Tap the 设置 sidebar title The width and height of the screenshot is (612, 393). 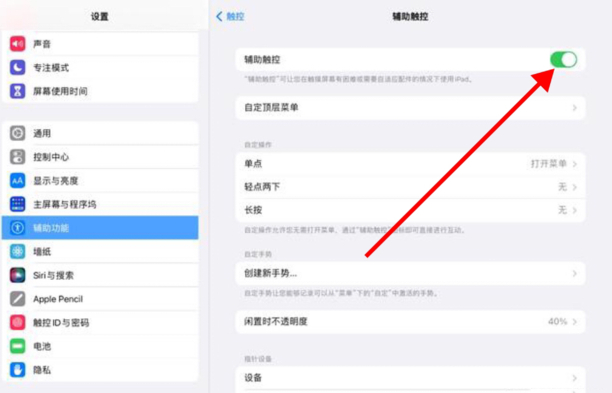[100, 16]
